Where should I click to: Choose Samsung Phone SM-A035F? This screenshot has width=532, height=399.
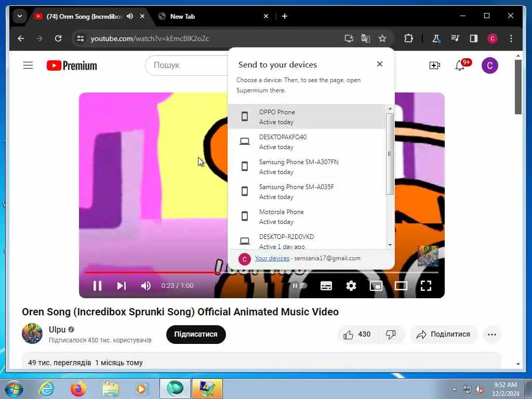pyautogui.click(x=307, y=192)
